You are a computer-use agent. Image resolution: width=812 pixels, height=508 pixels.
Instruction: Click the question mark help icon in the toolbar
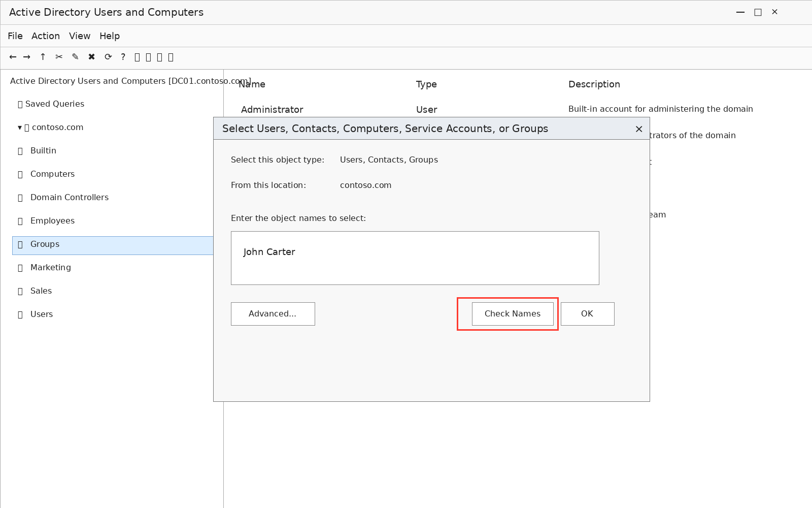click(x=123, y=57)
